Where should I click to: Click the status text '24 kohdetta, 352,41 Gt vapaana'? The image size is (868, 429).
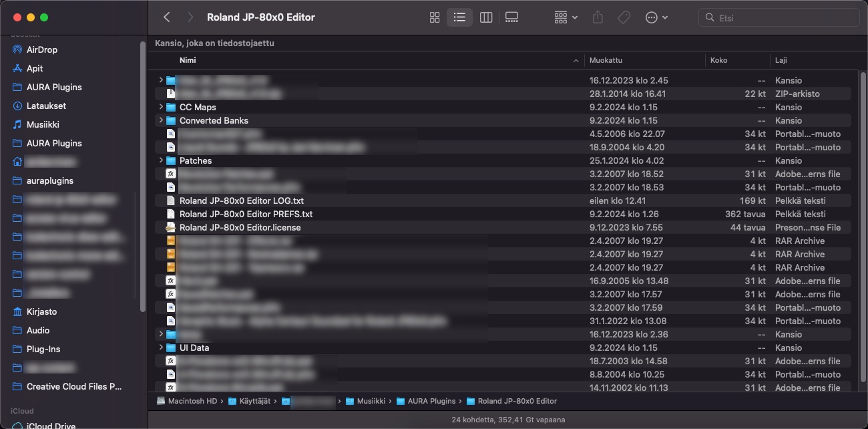(x=508, y=420)
